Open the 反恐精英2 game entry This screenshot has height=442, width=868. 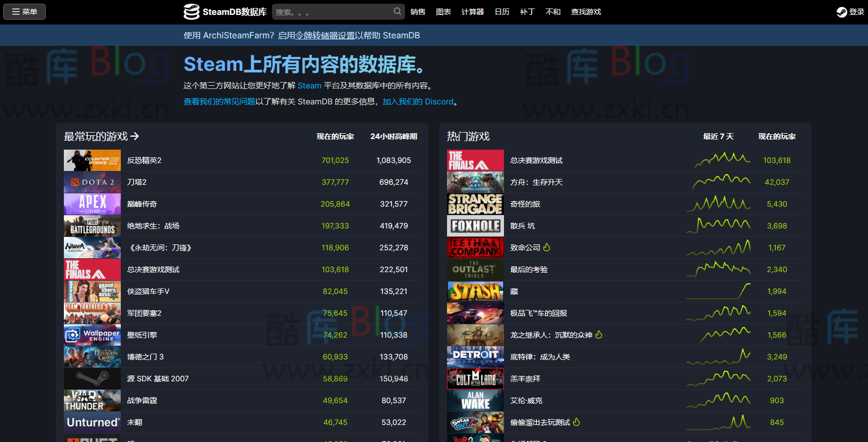144,160
